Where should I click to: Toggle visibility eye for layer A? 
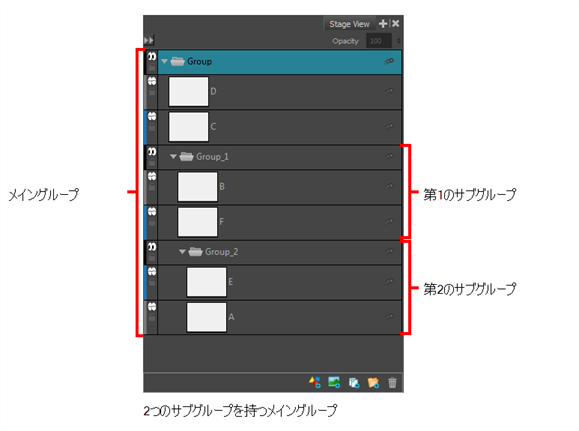tap(152, 307)
